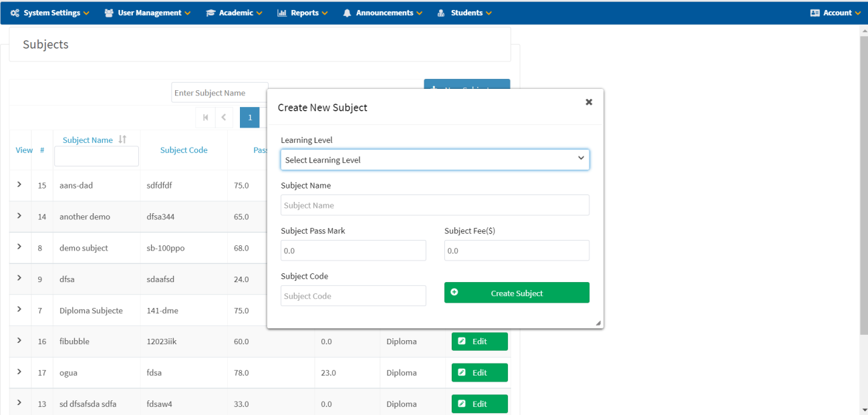Viewport: 868px width, 415px height.
Task: Click the green Create Subject button
Action: point(517,293)
